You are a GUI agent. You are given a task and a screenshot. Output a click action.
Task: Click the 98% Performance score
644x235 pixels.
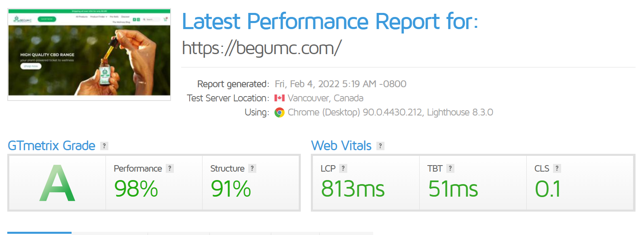pos(136,189)
